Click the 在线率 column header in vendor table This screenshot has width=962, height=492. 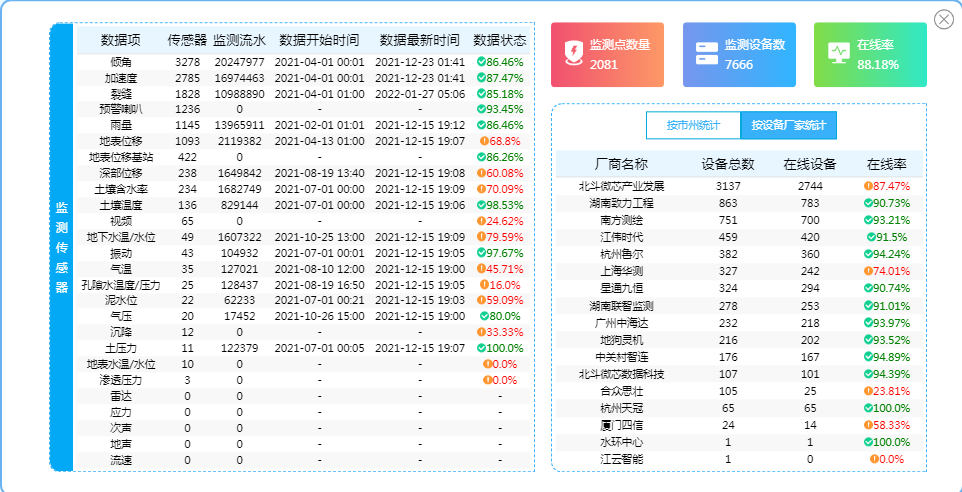(886, 165)
